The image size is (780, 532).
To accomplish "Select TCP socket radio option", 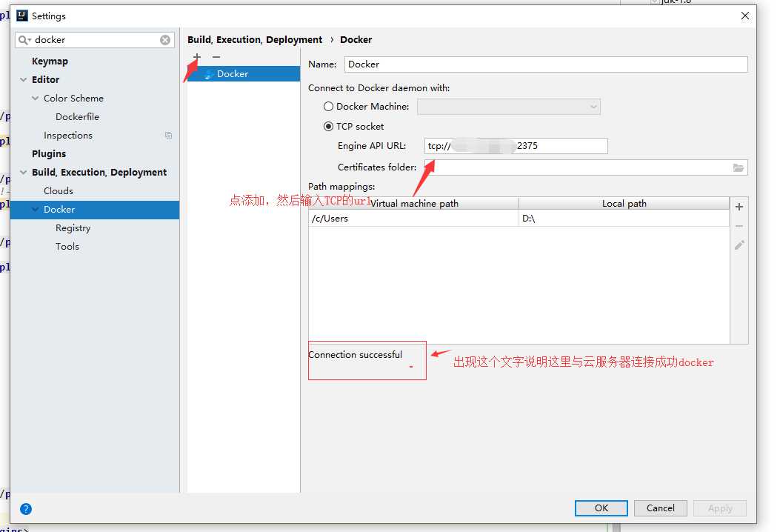I will tap(328, 127).
